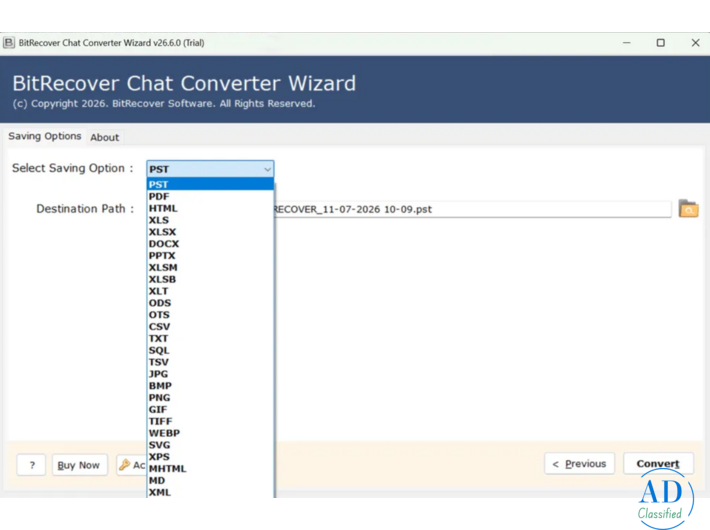Open help with the question mark button

31,465
